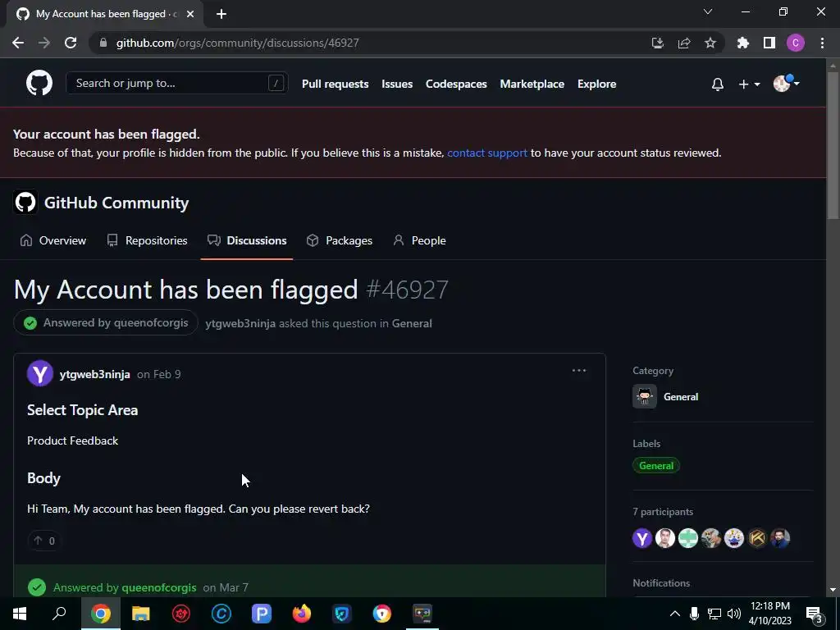The width and height of the screenshot is (840, 630).
Task: Open Marketplace in the header
Action: coord(532,84)
